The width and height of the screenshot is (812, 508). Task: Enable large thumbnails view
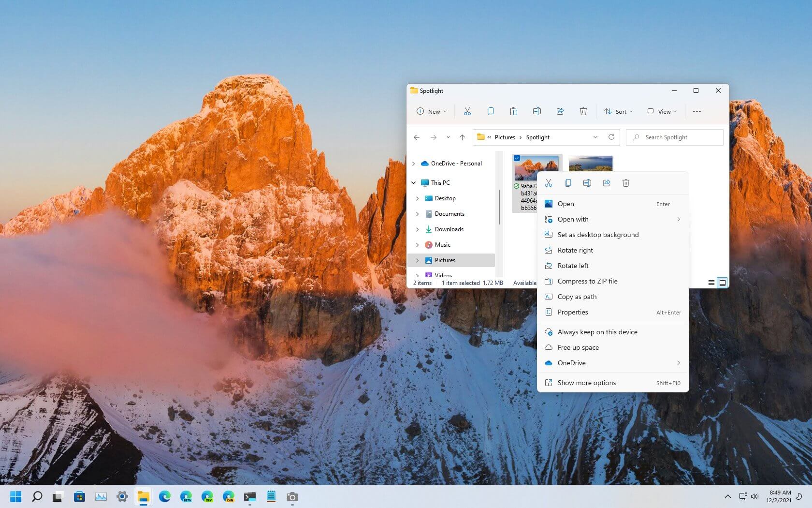[722, 282]
